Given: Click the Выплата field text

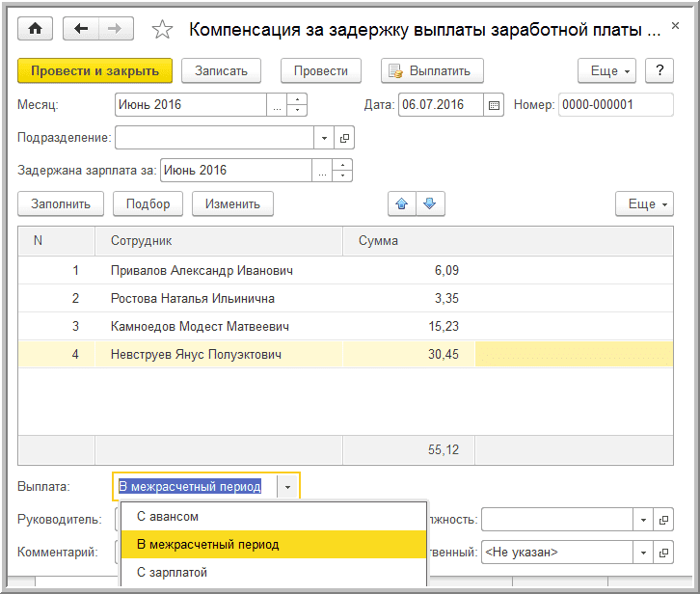Looking at the screenshot, I should tap(190, 487).
